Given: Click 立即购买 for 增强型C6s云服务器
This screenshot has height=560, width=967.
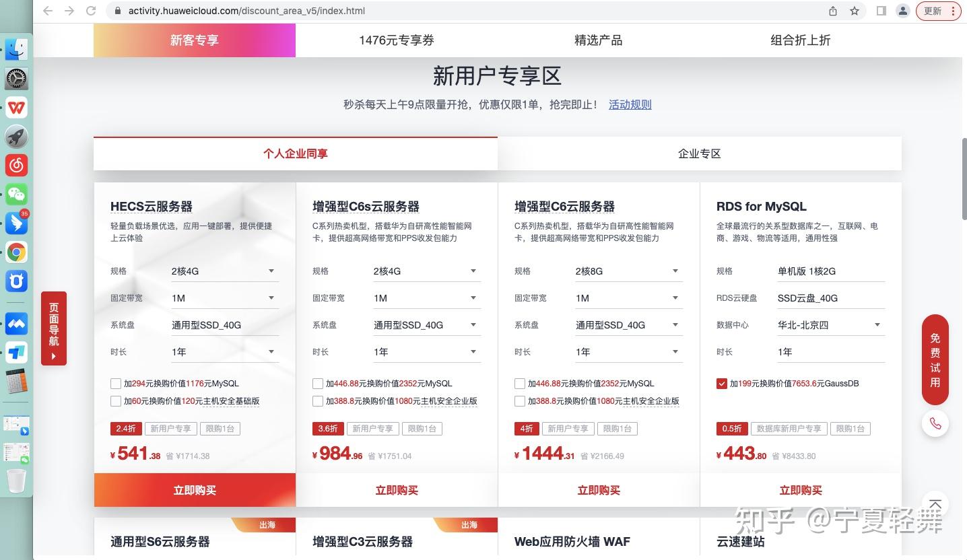Looking at the screenshot, I should (397, 490).
